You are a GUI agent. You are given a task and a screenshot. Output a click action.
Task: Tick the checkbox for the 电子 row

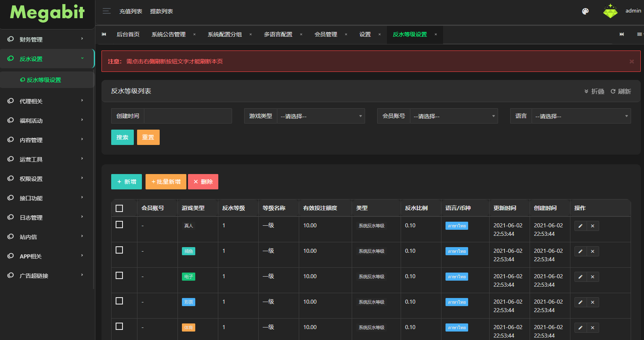(119, 275)
